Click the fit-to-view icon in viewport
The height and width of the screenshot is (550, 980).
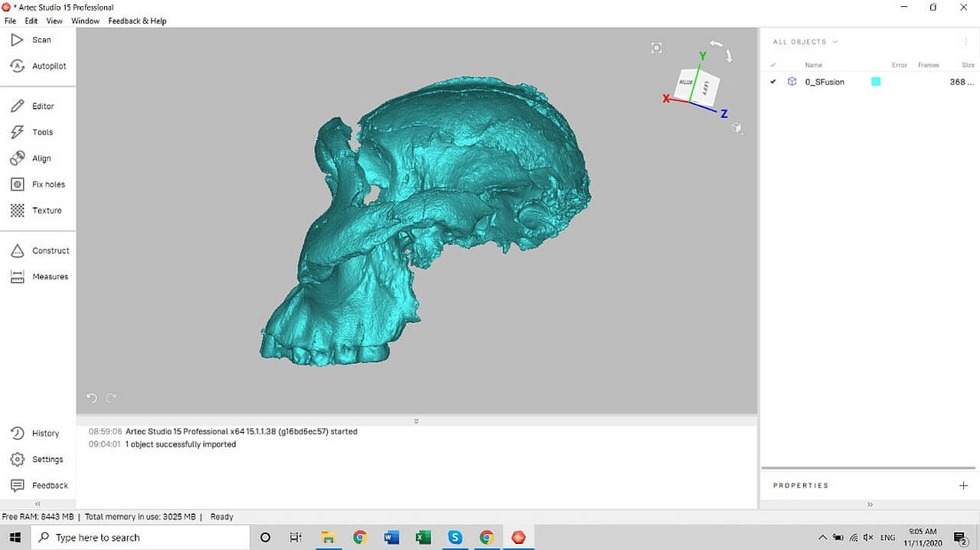click(656, 48)
